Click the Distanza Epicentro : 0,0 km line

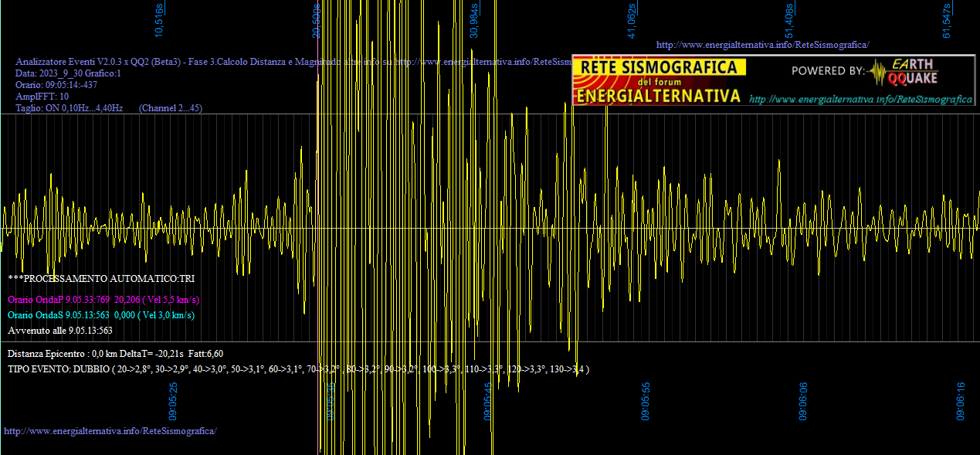tap(116, 353)
